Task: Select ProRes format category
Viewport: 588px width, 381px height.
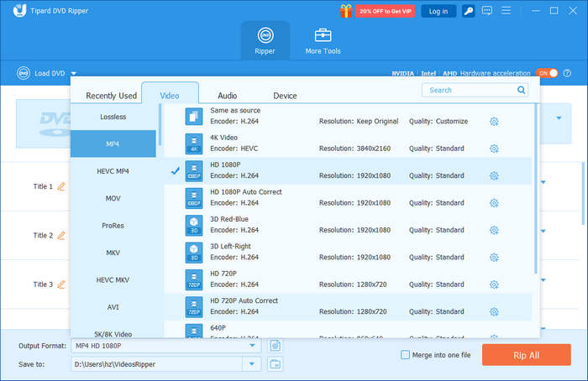Action: click(x=113, y=226)
